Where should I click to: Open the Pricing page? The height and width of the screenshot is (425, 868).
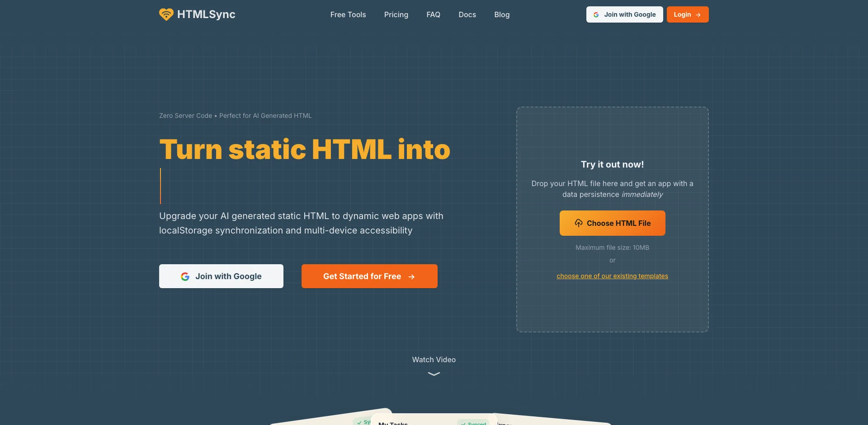coord(396,14)
